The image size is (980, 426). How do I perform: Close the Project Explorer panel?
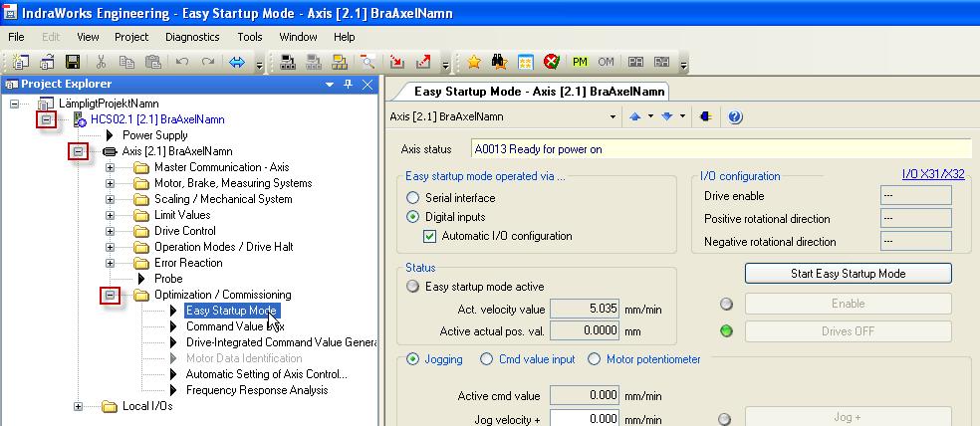click(x=367, y=85)
